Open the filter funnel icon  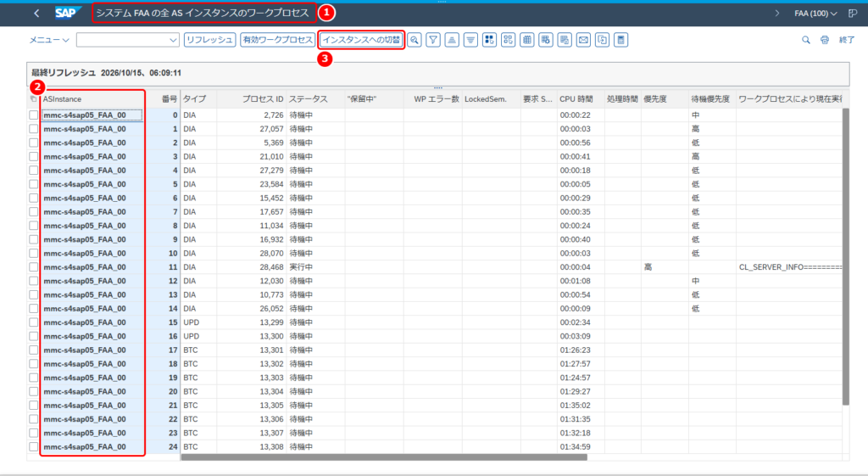(x=433, y=40)
